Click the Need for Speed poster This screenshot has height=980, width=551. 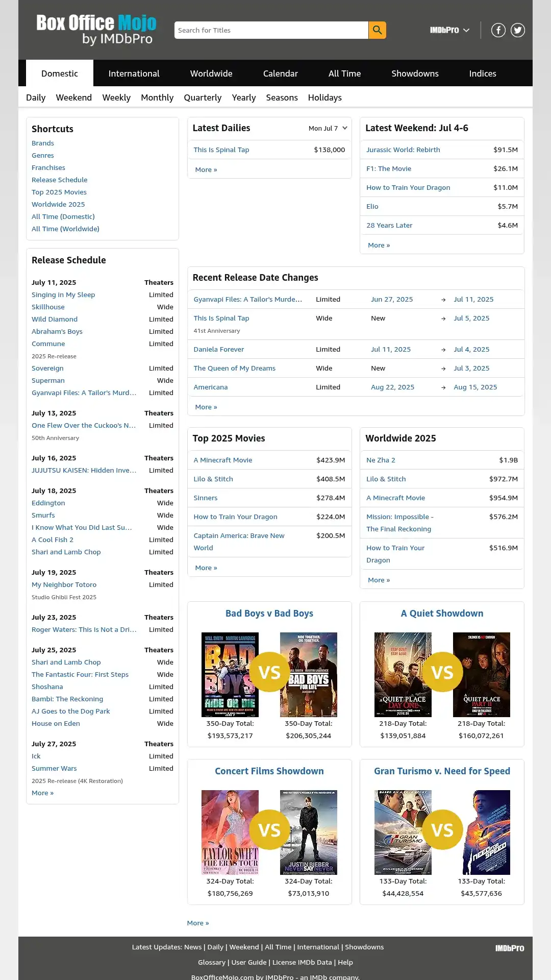[x=482, y=832]
